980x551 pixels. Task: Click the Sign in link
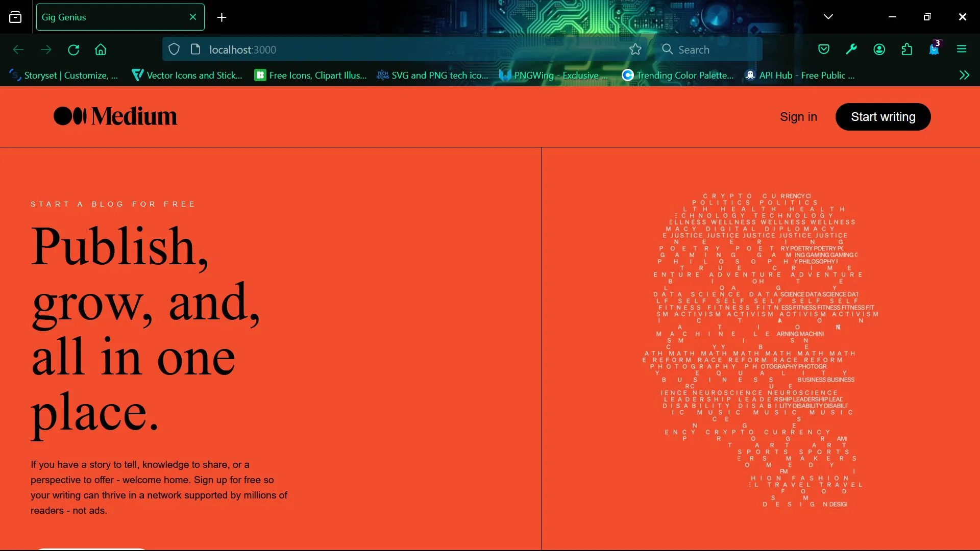[x=798, y=117]
